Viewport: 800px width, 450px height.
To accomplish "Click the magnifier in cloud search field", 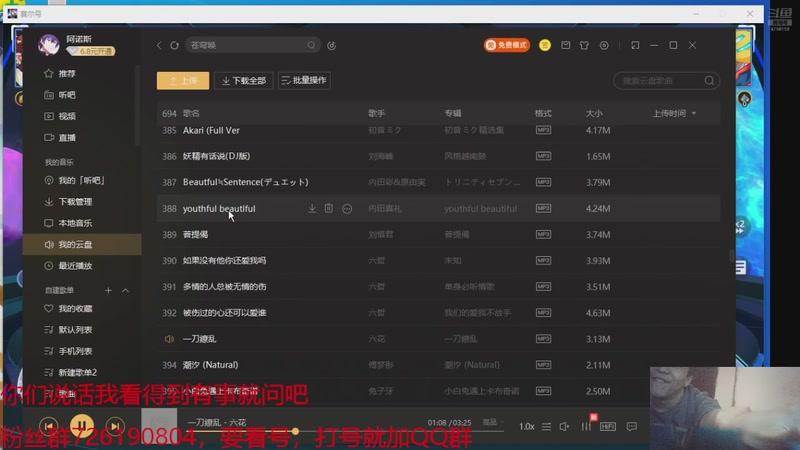I will tap(709, 81).
